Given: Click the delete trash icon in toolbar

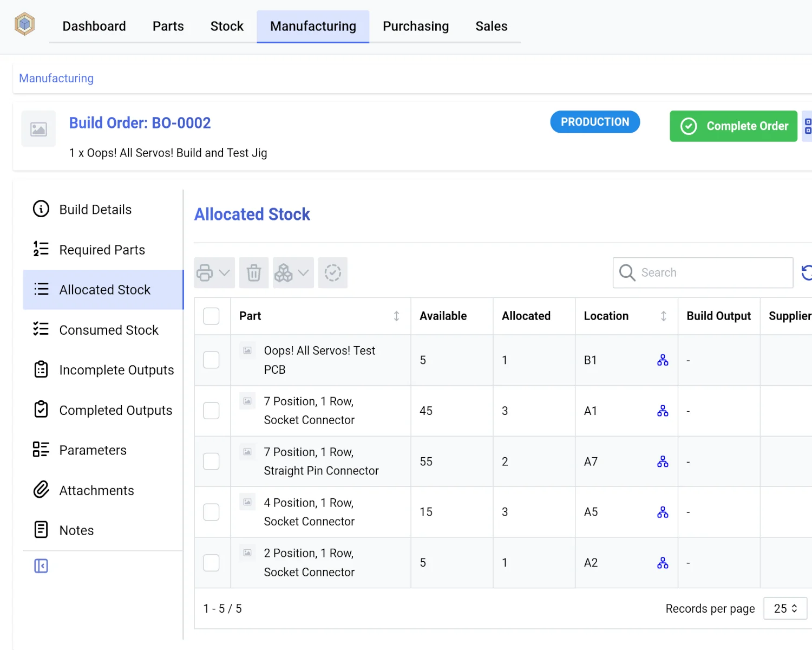Looking at the screenshot, I should [x=254, y=272].
